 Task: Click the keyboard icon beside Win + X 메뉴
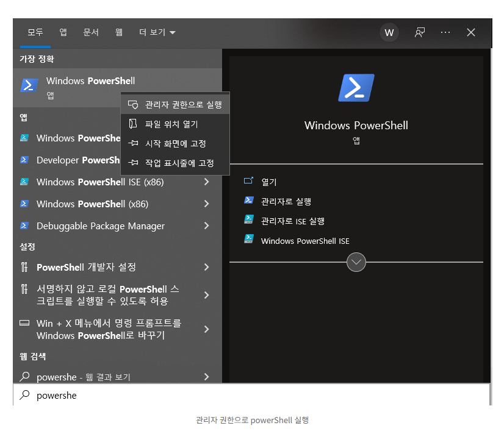coord(24,322)
